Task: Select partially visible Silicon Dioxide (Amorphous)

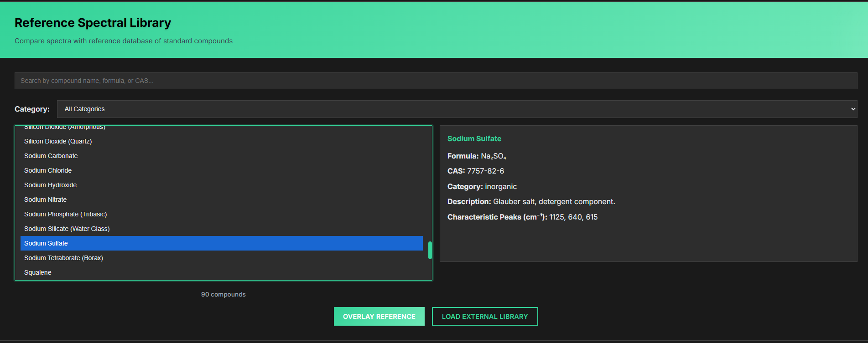Action: 65,128
